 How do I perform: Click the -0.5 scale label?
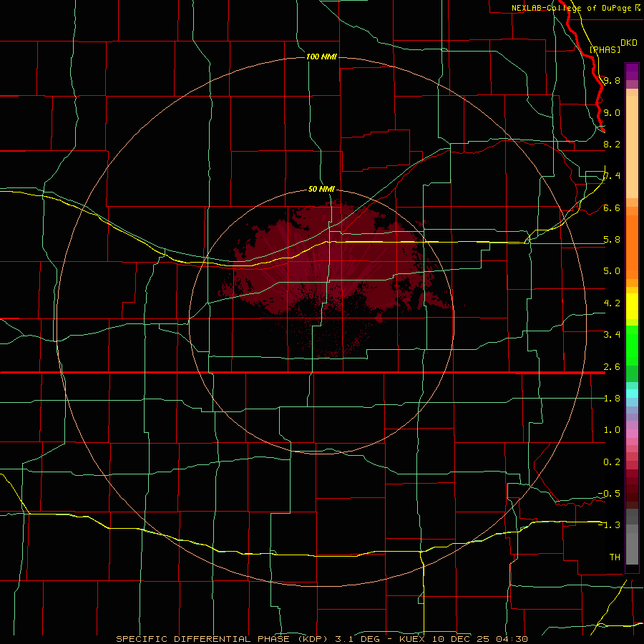point(609,494)
